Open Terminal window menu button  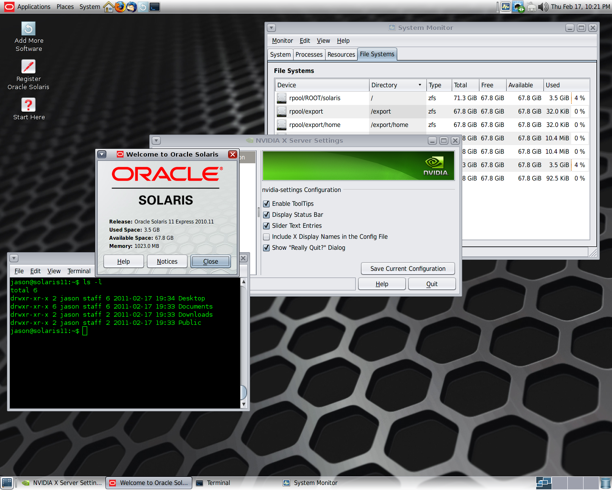14,258
